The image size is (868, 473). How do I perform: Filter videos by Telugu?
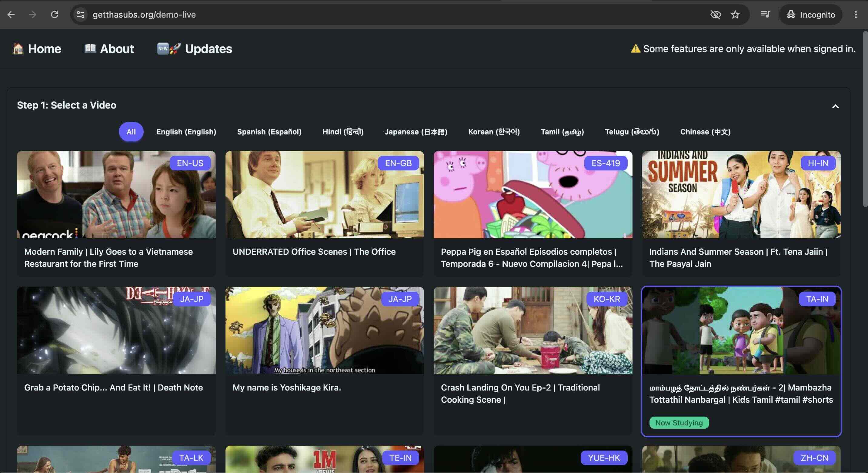[x=632, y=132]
